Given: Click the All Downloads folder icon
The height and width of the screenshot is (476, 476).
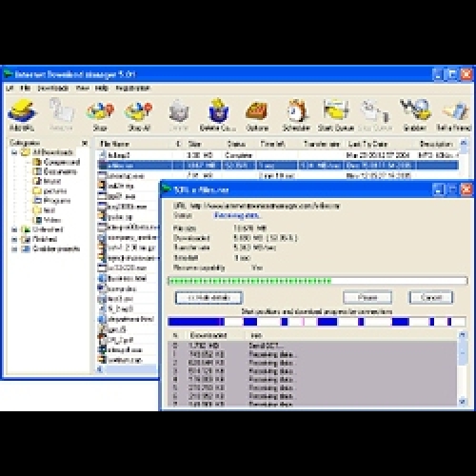Looking at the screenshot, I should (x=26, y=152).
